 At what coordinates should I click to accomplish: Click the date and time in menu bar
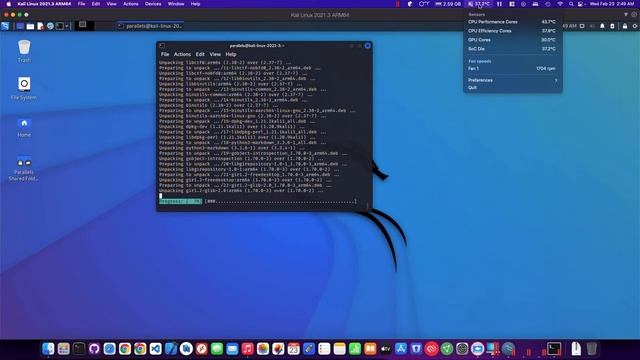pos(611,4)
